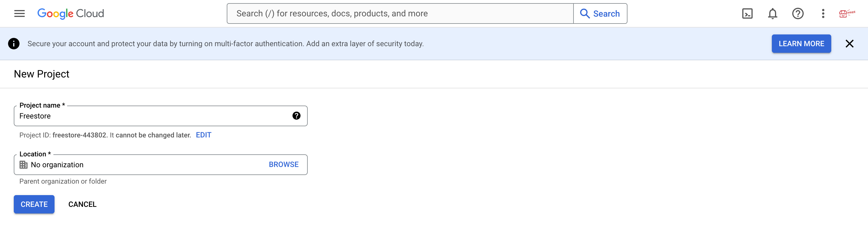Click the LEARN MORE button
This screenshot has width=868, height=241.
pos(801,44)
